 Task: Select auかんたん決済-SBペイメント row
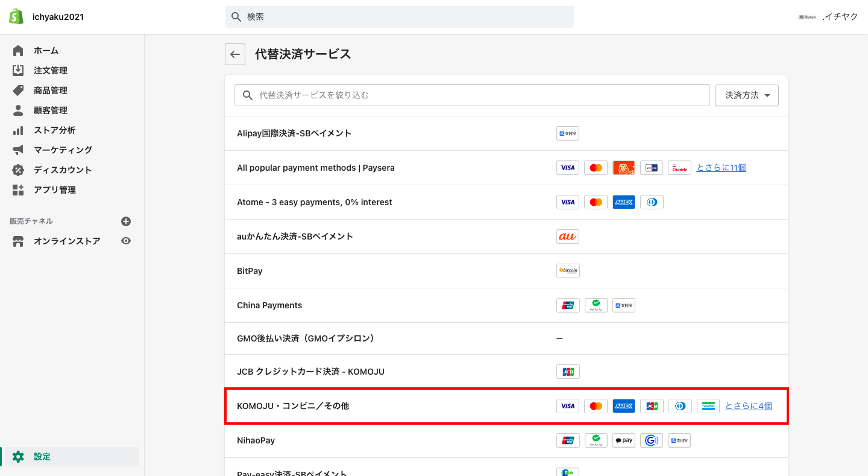click(506, 236)
